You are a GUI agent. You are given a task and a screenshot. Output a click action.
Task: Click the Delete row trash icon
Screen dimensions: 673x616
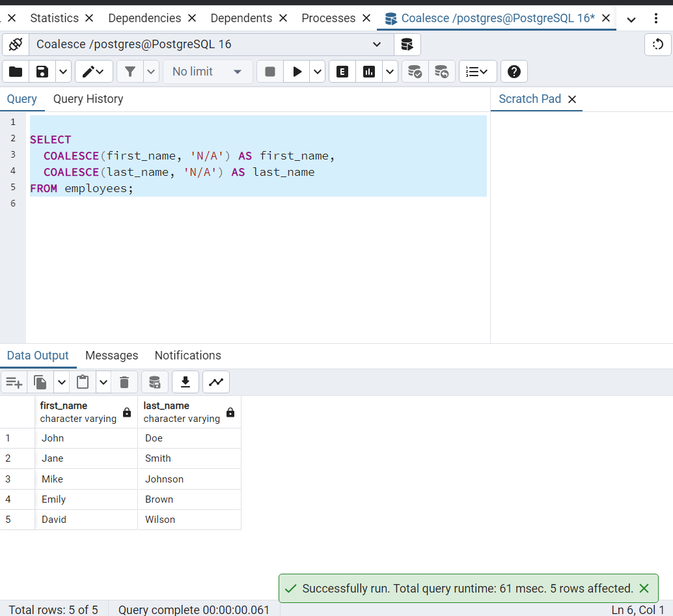pos(124,382)
